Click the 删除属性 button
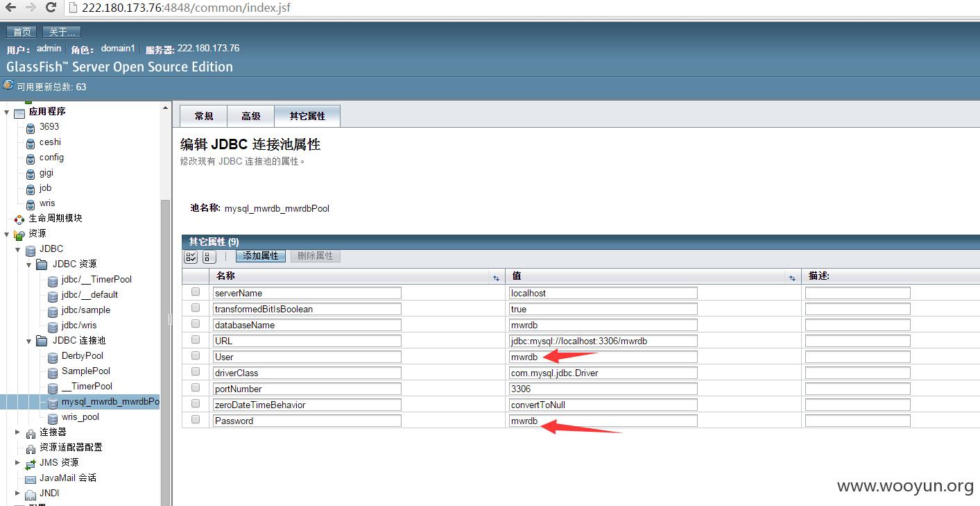980x506 pixels. pyautogui.click(x=316, y=256)
